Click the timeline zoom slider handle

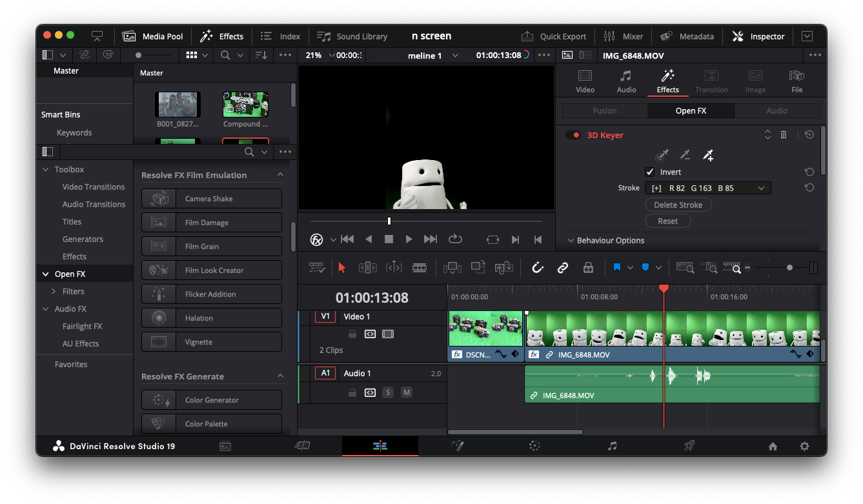point(789,267)
